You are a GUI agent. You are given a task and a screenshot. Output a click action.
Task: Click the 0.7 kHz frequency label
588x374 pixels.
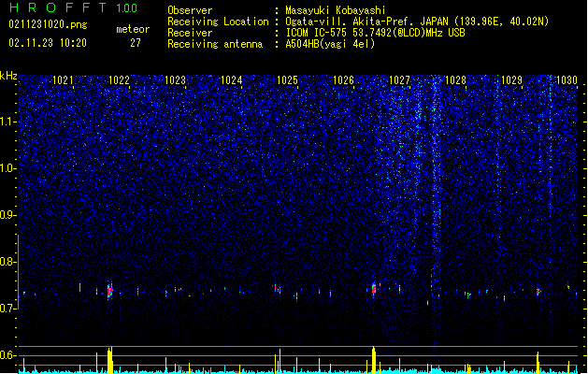[x=8, y=309]
